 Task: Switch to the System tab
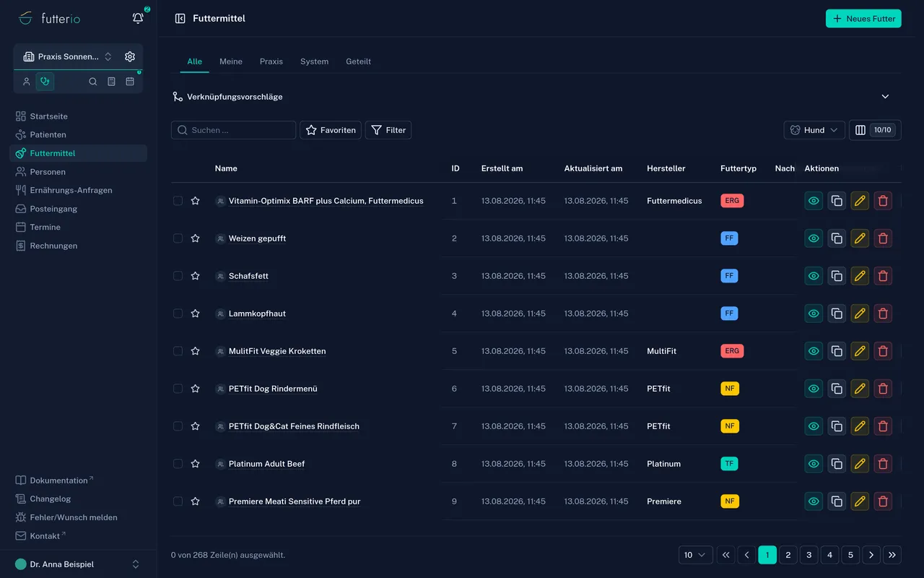(314, 61)
